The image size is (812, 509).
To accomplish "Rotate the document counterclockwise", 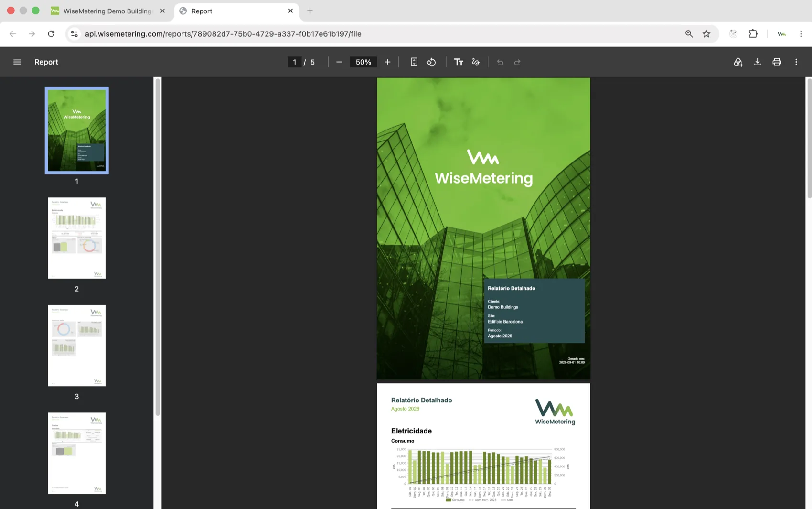I will click(431, 62).
